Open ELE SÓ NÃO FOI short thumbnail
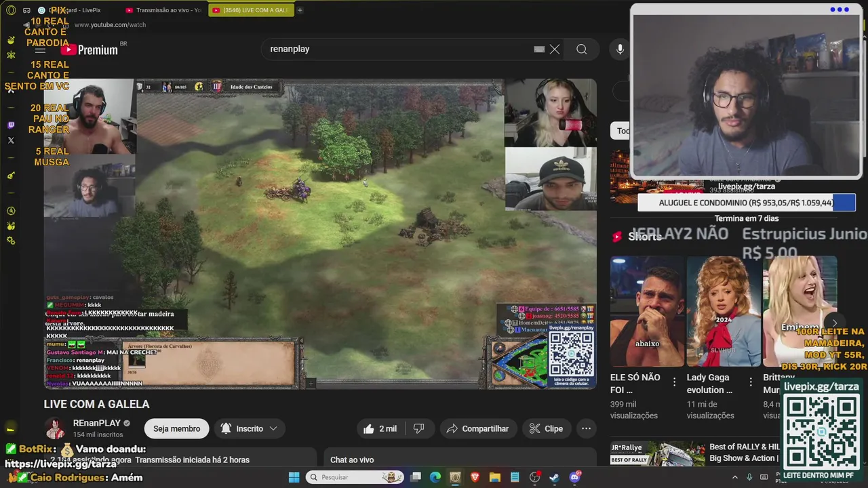The image size is (868, 488). [648, 311]
